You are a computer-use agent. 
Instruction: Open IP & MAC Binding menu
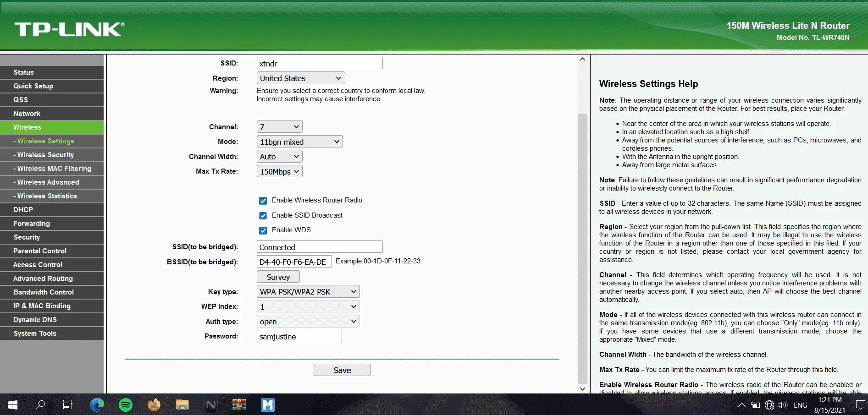coord(52,306)
